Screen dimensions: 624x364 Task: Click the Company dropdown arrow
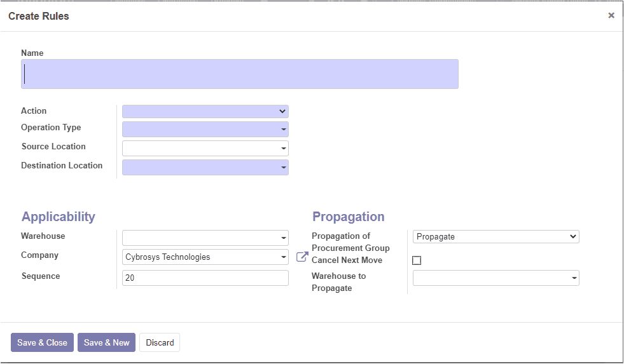tap(283, 257)
